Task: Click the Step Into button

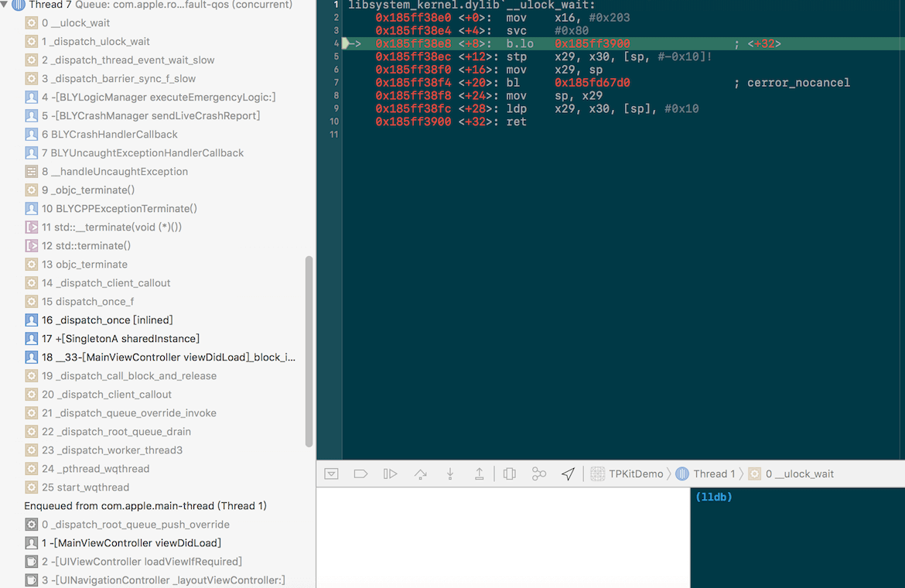Action: pyautogui.click(x=449, y=473)
